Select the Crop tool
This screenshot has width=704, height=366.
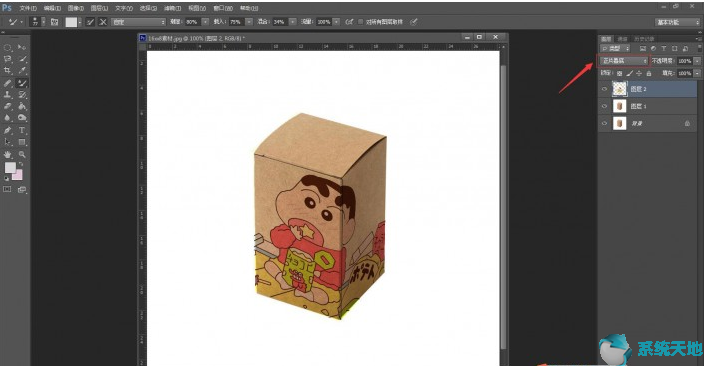coord(8,71)
